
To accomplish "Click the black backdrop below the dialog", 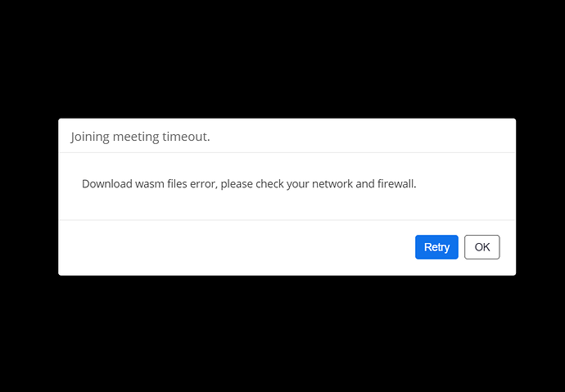I will click(282, 336).
